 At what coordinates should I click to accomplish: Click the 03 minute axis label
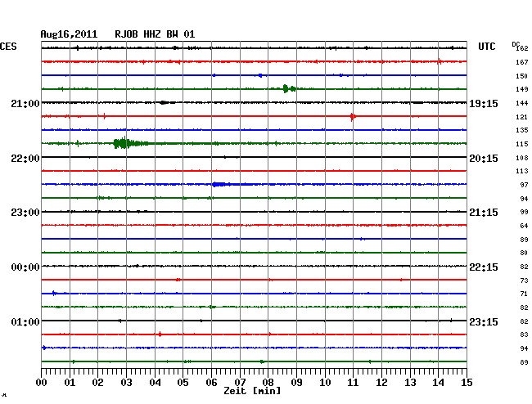(126, 383)
